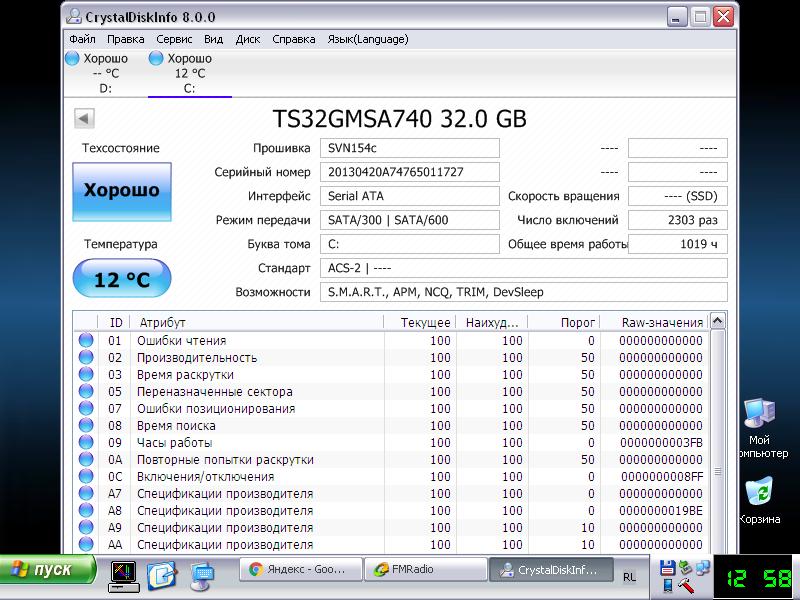Click the пуск Start button
Image resolution: width=800 pixels, height=600 pixels.
point(50,570)
